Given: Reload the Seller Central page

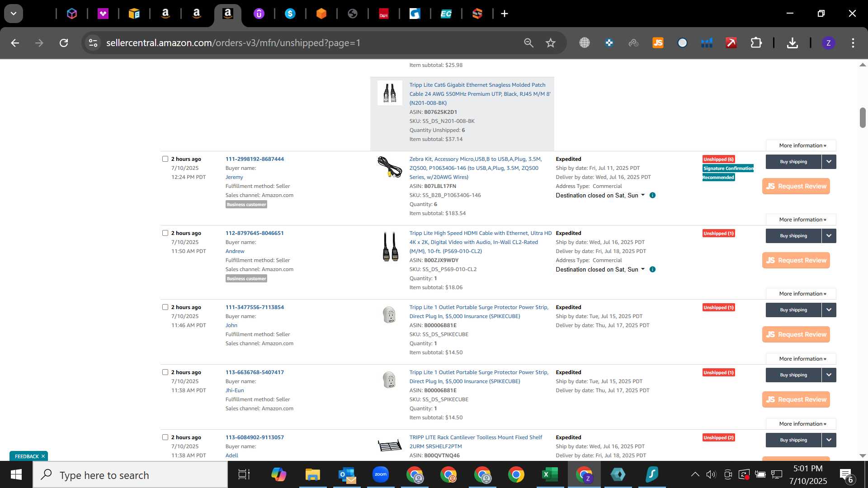Looking at the screenshot, I should [x=64, y=43].
